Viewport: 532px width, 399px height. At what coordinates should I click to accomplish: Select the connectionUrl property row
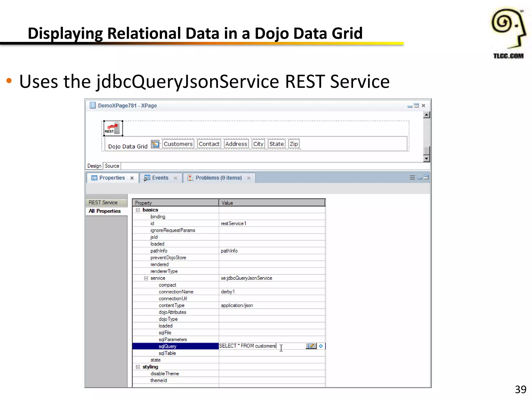point(229,299)
